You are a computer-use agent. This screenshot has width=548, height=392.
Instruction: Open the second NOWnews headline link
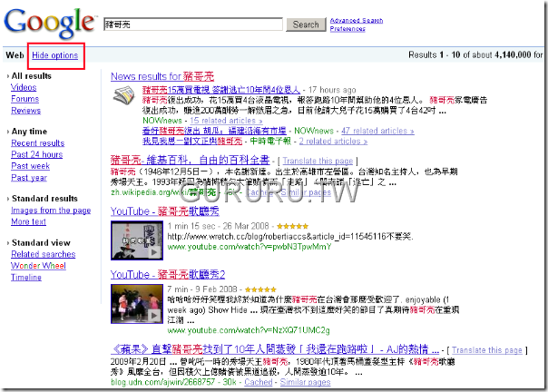214,131
